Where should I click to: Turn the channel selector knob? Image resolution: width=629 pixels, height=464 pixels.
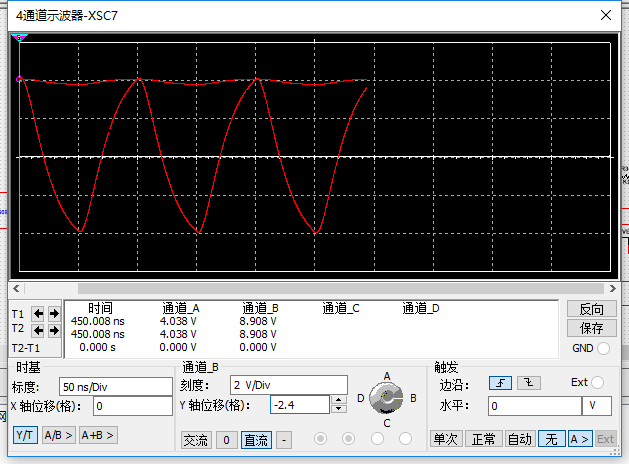point(386,398)
